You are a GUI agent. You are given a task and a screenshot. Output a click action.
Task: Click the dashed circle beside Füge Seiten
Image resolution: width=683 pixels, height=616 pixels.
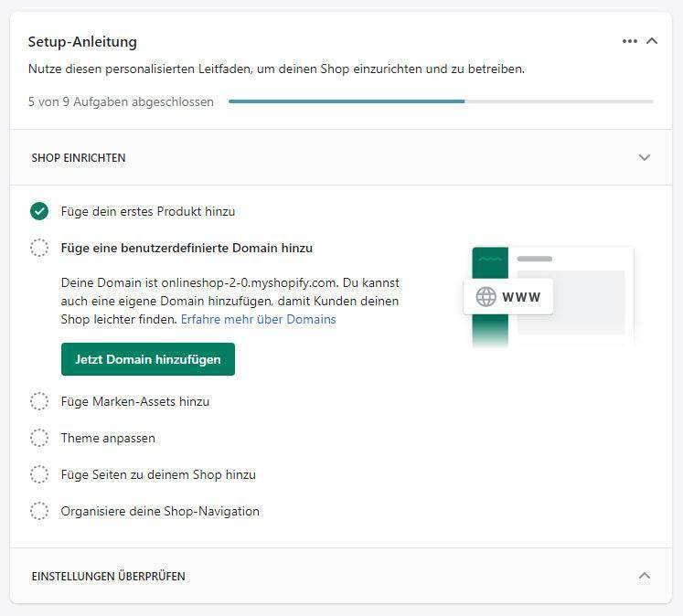39,474
